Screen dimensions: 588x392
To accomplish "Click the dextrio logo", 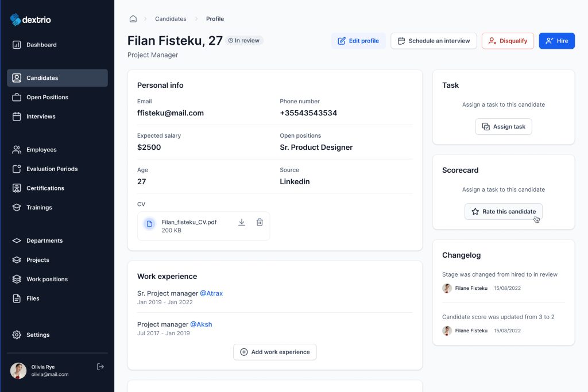I will coord(31,20).
